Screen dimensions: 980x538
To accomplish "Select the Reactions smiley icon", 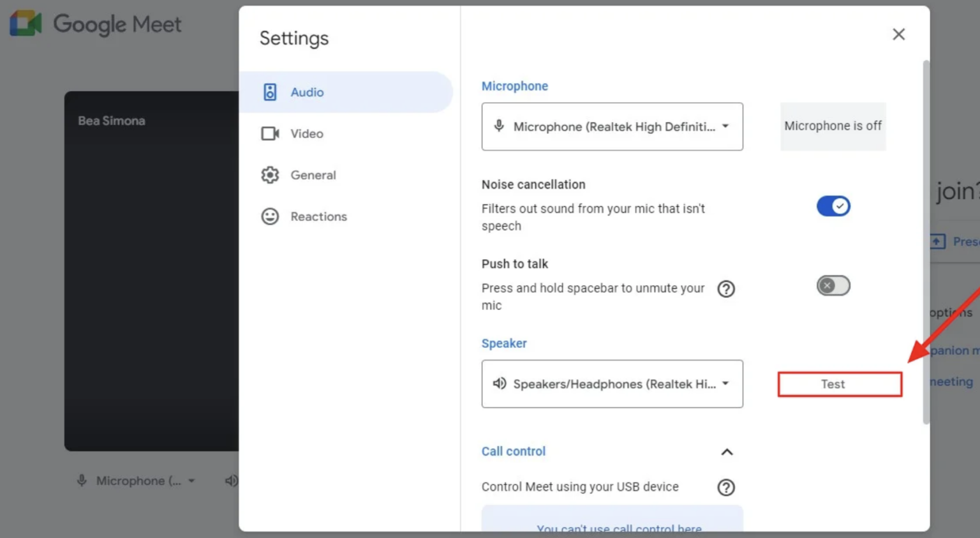I will (270, 216).
